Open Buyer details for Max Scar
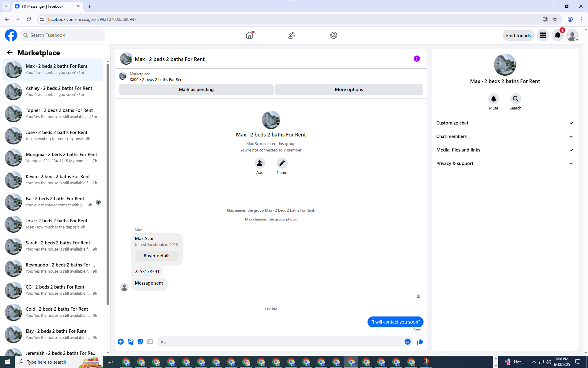This screenshot has height=368, width=588. (x=157, y=256)
